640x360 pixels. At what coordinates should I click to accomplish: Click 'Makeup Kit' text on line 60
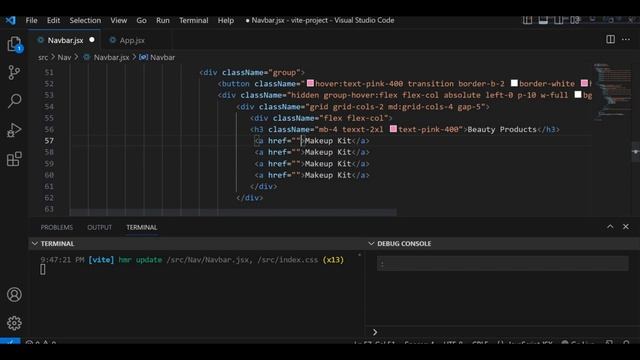[x=328, y=175]
